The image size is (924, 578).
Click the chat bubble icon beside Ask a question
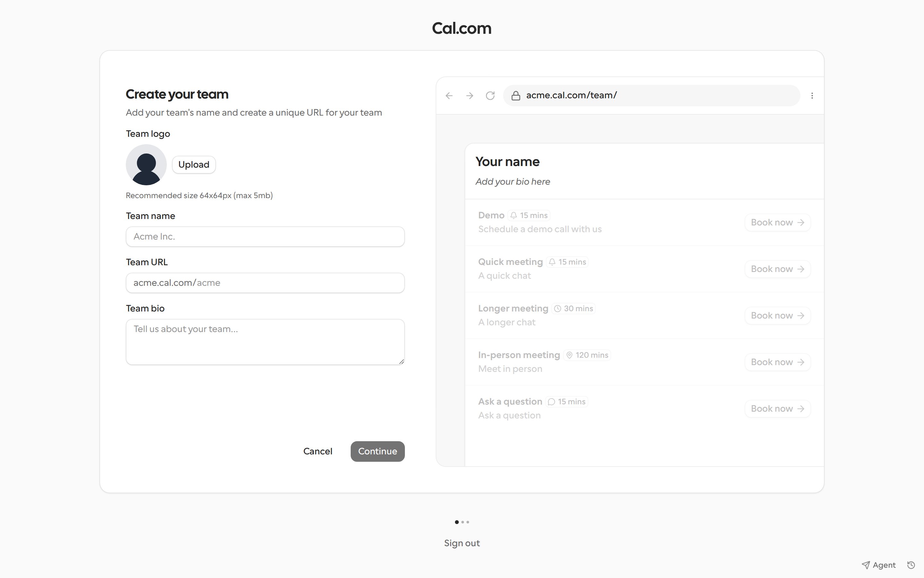pyautogui.click(x=551, y=402)
